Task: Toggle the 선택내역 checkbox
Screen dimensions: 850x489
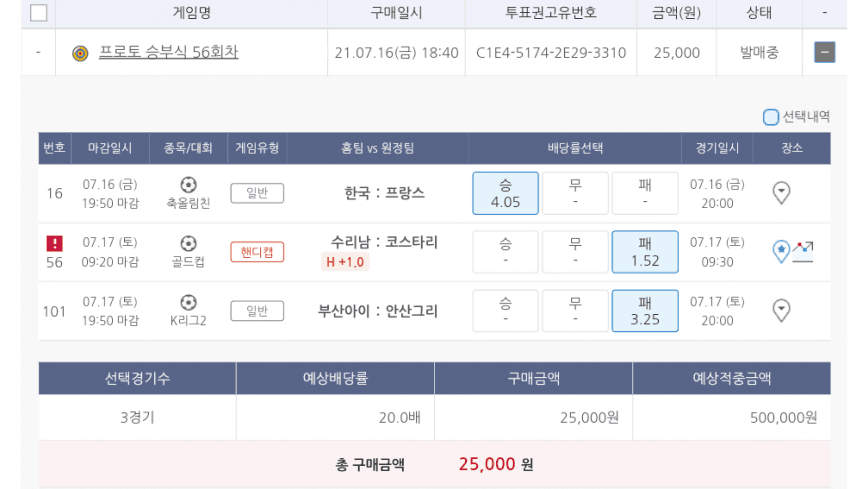Action: 771,117
